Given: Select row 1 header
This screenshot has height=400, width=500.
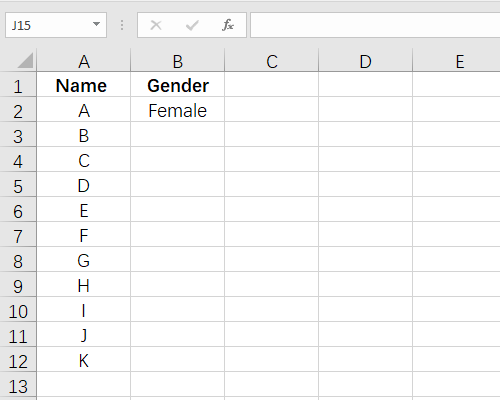Looking at the screenshot, I should (x=18, y=85).
